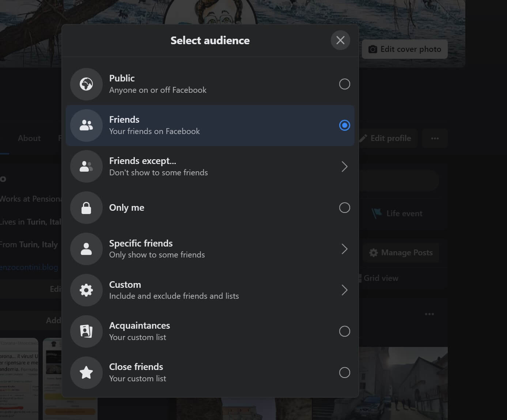Open Custom audience settings chevron
507x420 pixels.
click(344, 290)
